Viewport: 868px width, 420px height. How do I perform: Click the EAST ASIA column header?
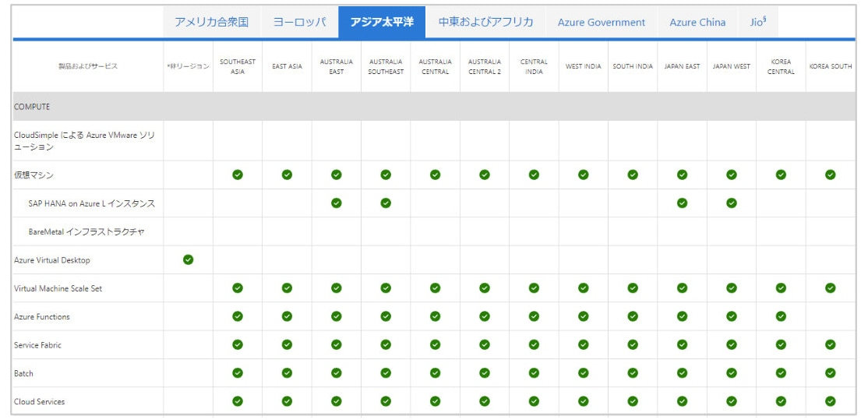[287, 66]
